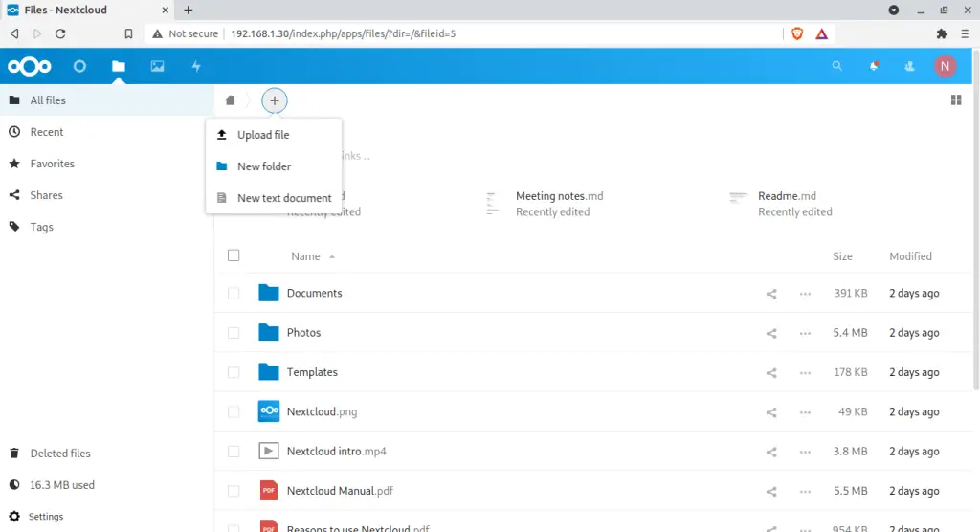980x532 pixels.
Task: Click the Brave Rewards triangle icon
Action: tap(821, 33)
